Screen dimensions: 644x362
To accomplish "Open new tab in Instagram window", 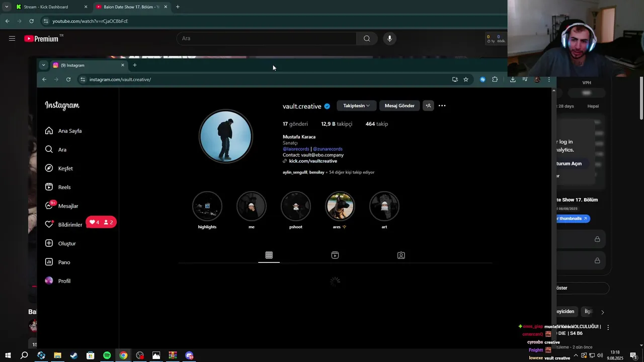I will [x=135, y=65].
